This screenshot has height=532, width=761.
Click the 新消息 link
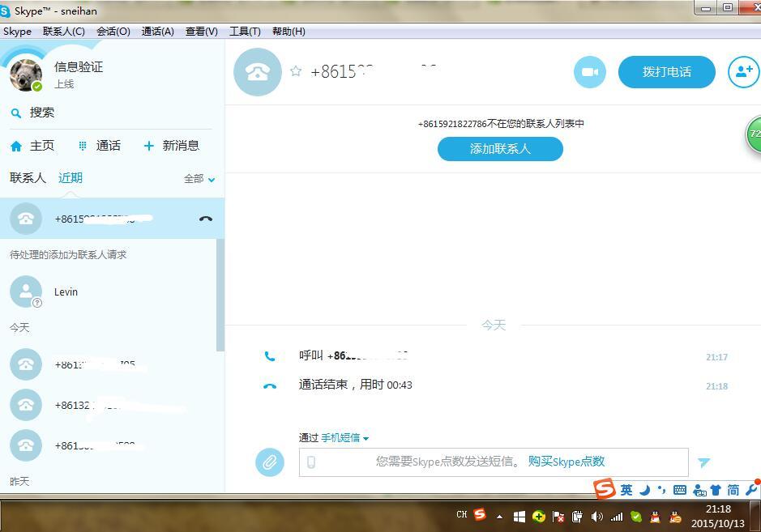181,146
